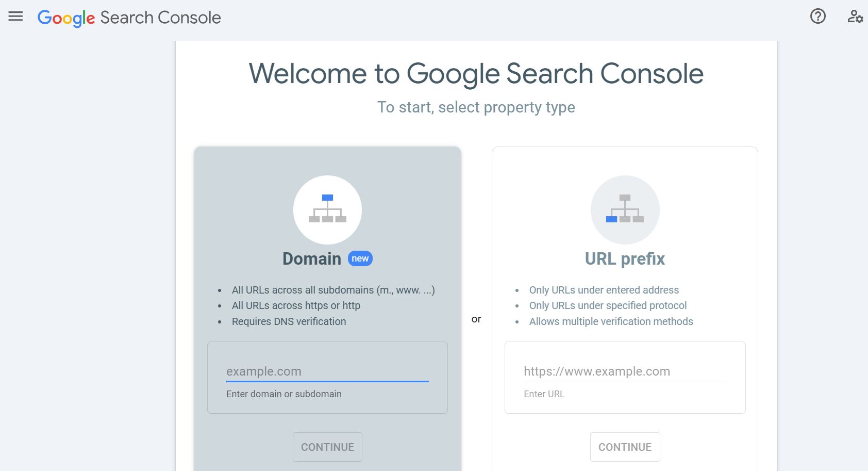This screenshot has height=471, width=868.
Task: Click the Google Search Console logo
Action: [129, 18]
